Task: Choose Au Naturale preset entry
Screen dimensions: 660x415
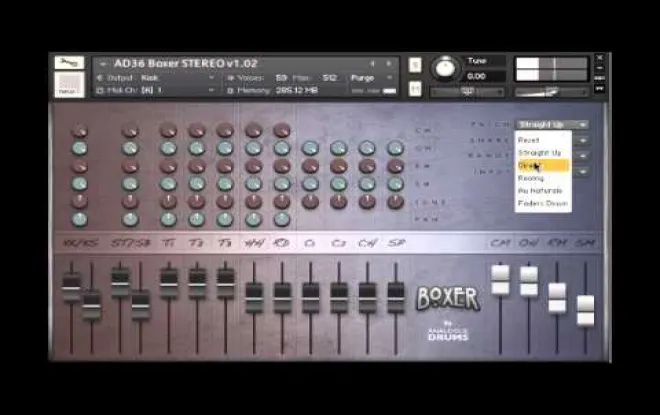Action: [543, 191]
